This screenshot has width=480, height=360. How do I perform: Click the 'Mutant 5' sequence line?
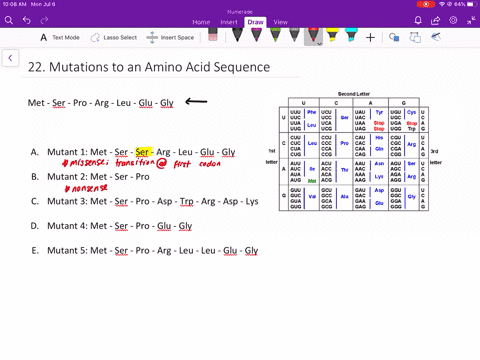point(153,251)
